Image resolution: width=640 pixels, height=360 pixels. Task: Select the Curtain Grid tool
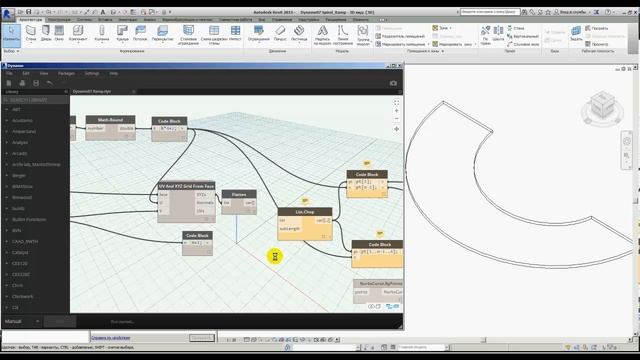point(214,34)
